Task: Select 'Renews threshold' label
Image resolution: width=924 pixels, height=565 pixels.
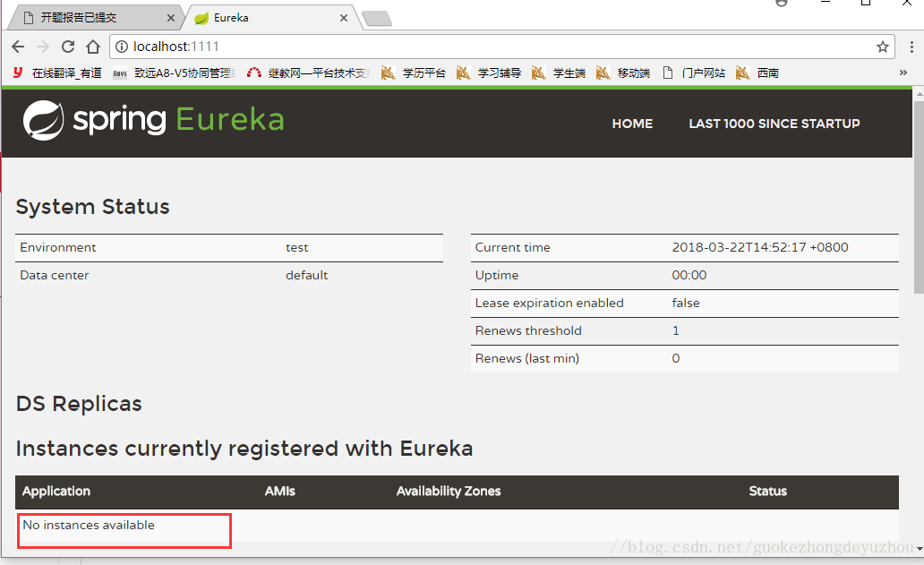Action: (x=528, y=330)
